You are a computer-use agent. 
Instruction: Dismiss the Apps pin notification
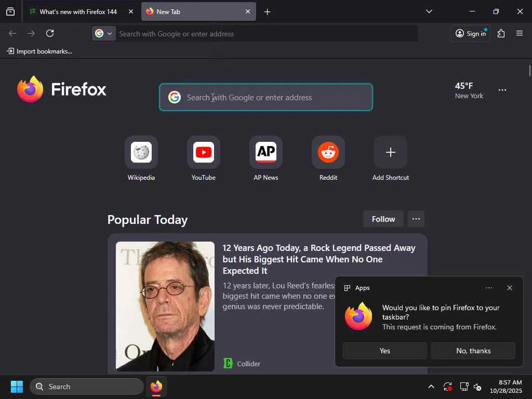[x=510, y=288]
